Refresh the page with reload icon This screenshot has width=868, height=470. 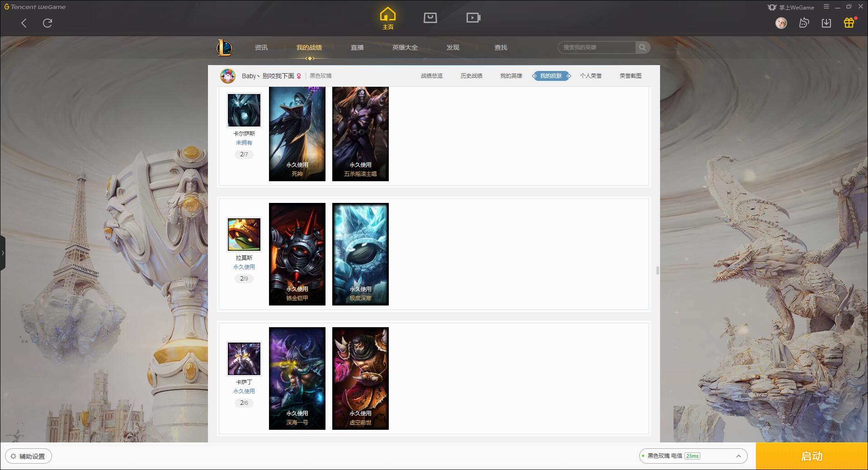47,23
